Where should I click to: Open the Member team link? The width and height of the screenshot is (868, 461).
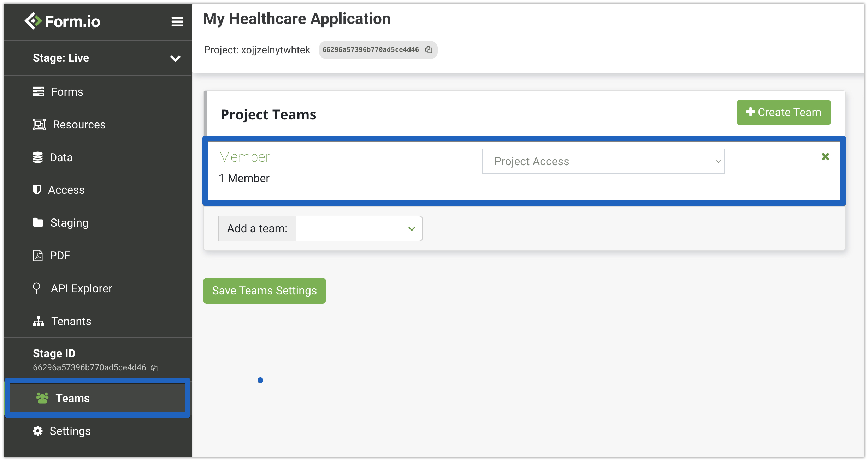[244, 157]
